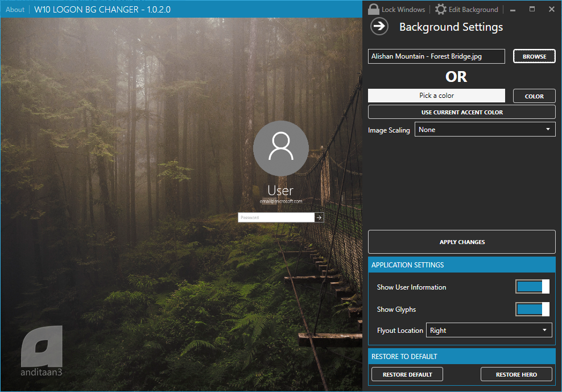
Task: Click the Lock Windows padlock icon
Action: [374, 9]
